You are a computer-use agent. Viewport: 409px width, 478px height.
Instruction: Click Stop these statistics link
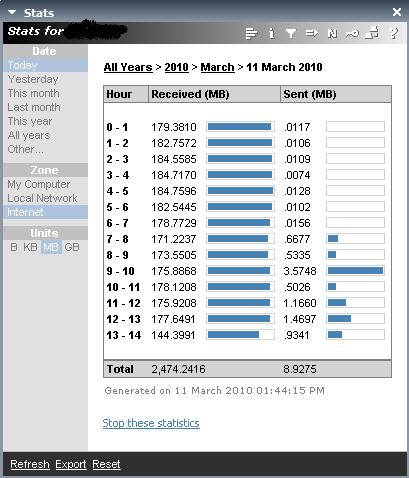151,423
